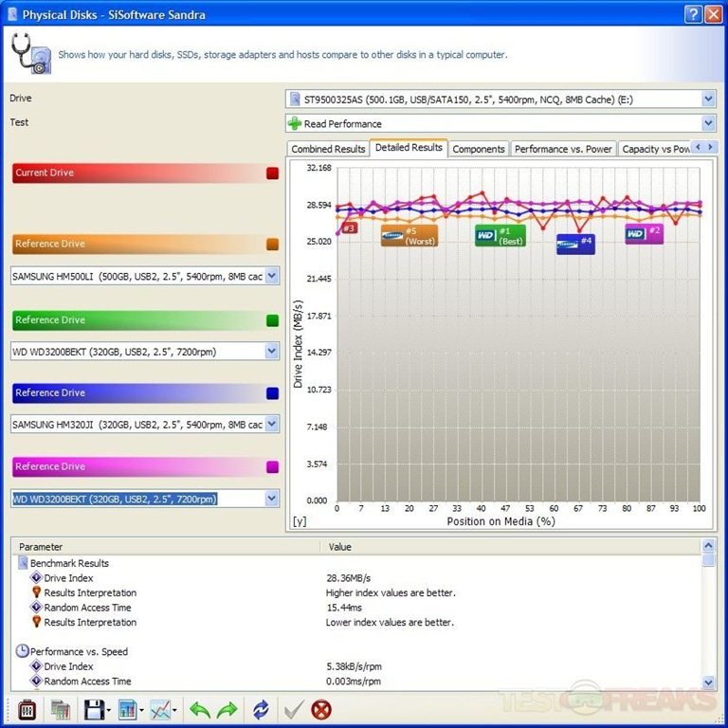The width and height of the screenshot is (728, 728).
Task: Open the options sliders icon in toolbar
Action: [25, 708]
